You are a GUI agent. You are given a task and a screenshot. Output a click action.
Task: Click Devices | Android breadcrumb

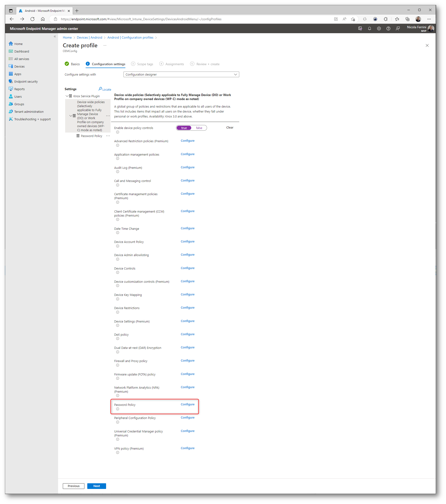89,37
